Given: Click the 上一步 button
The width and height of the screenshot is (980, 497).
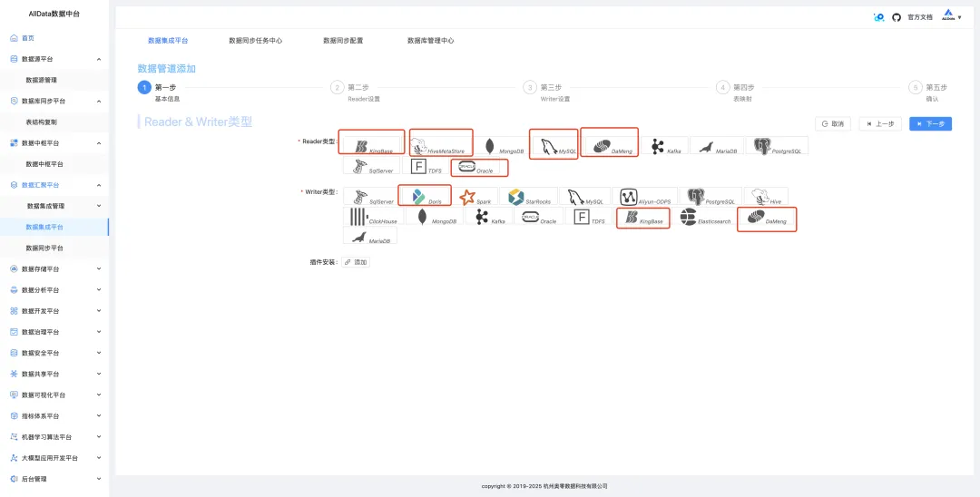Looking at the screenshot, I should point(880,123).
